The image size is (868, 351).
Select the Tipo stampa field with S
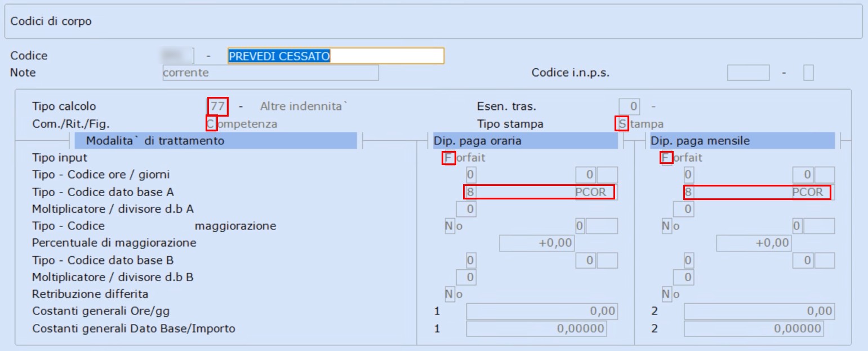click(x=622, y=123)
